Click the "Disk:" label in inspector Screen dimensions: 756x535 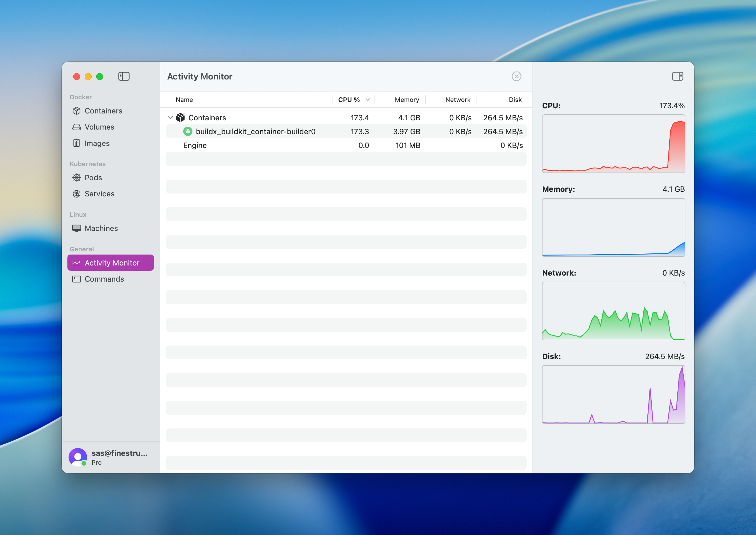[x=551, y=356]
